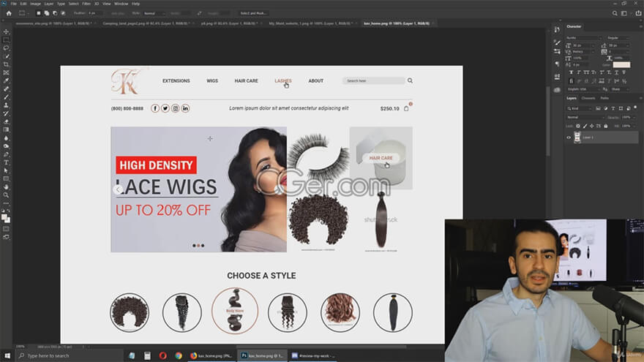Toggle Layer 1 visibility eye
Viewport: 644px width, 362px height.
pos(569,137)
